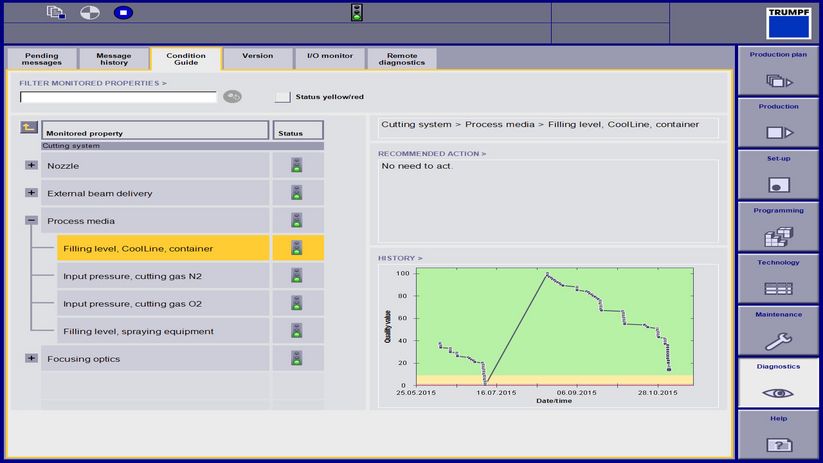Click Process media status traffic light

click(297, 220)
